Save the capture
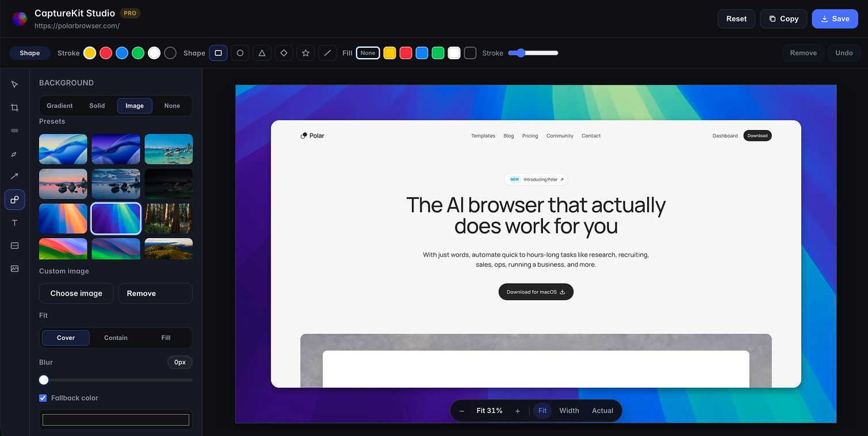This screenshot has width=868, height=436. pyautogui.click(x=835, y=18)
